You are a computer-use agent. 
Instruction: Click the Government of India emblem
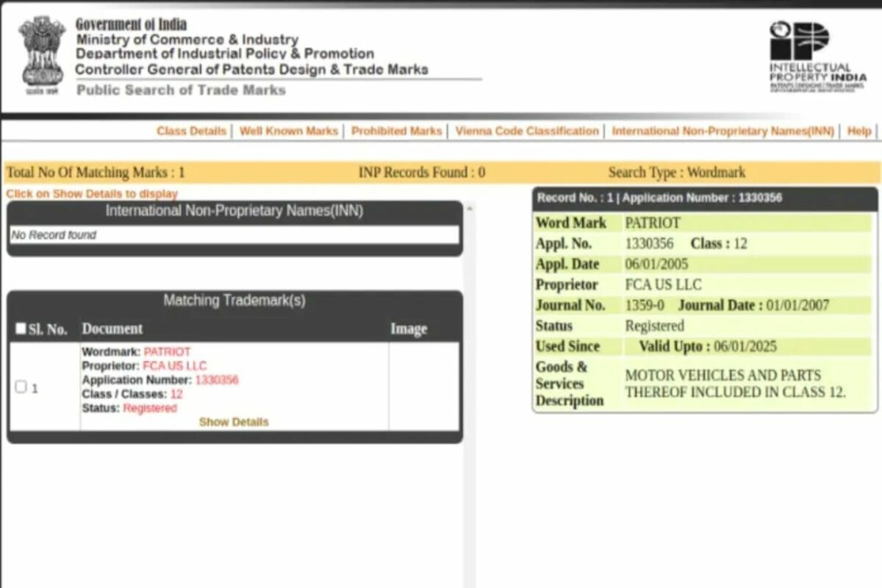coord(42,57)
